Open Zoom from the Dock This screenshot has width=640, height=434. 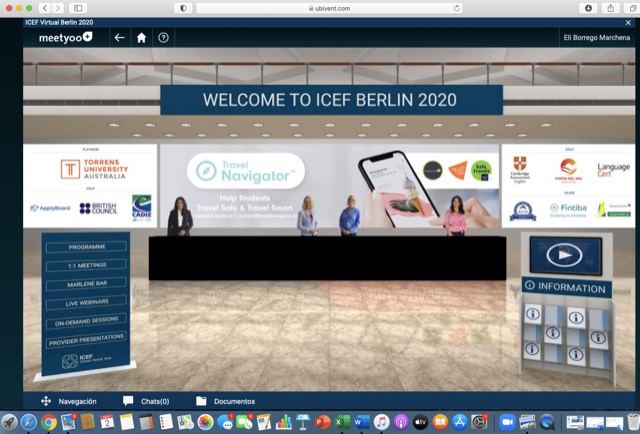[507, 422]
